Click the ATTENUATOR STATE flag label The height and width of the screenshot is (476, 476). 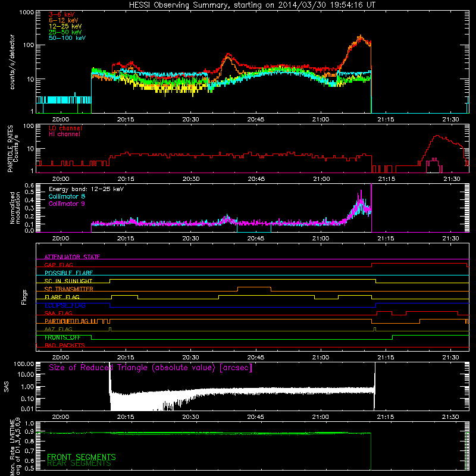pos(72,257)
